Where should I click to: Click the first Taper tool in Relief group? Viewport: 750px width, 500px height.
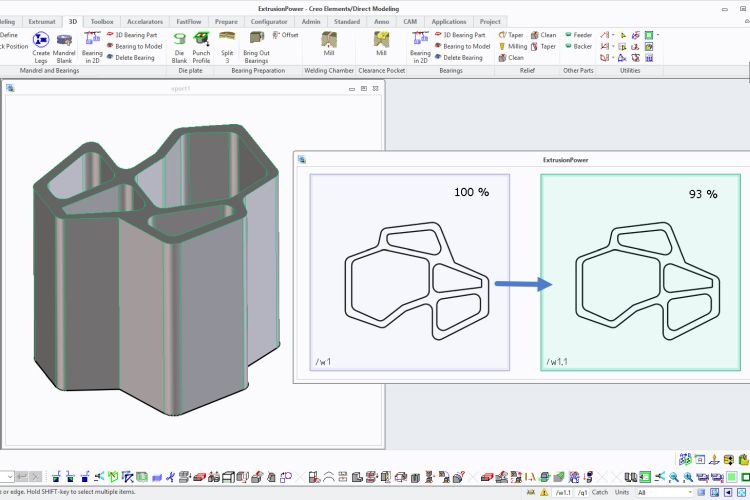[511, 35]
